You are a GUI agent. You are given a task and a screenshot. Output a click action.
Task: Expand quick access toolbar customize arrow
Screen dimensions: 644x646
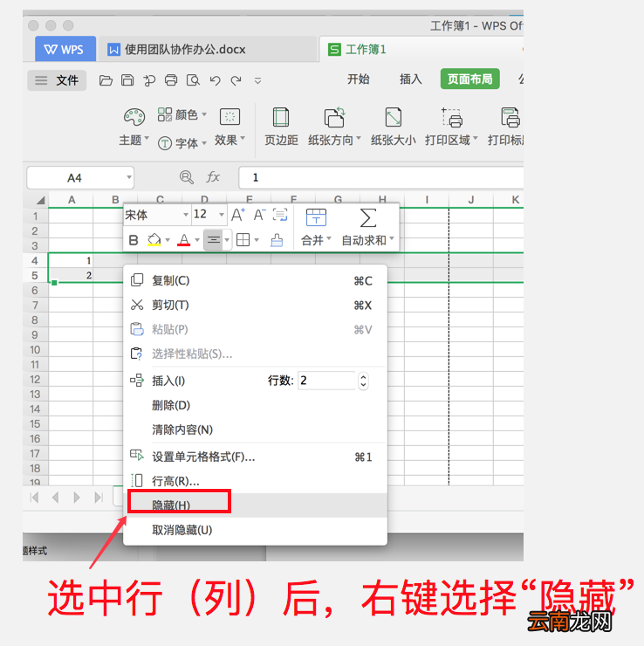257,80
